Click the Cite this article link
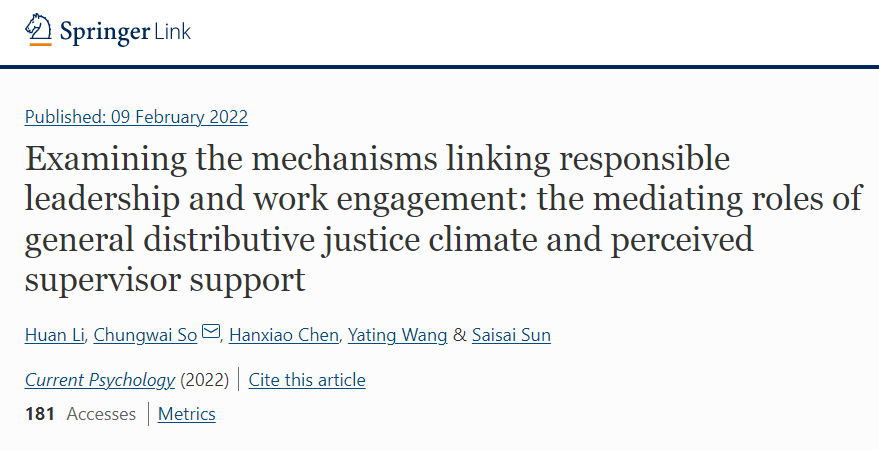 [x=307, y=380]
